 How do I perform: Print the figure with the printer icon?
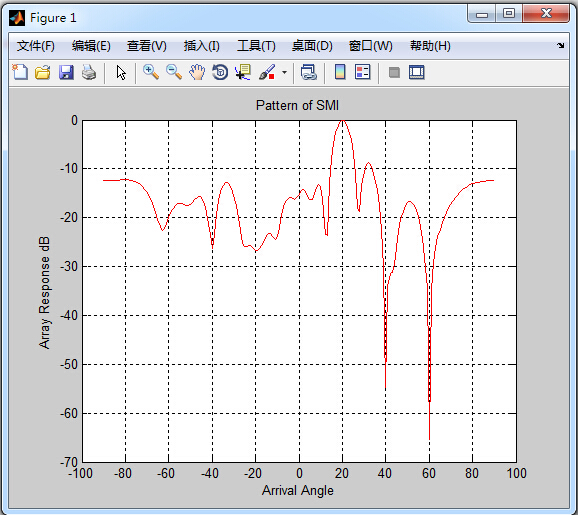click(89, 72)
